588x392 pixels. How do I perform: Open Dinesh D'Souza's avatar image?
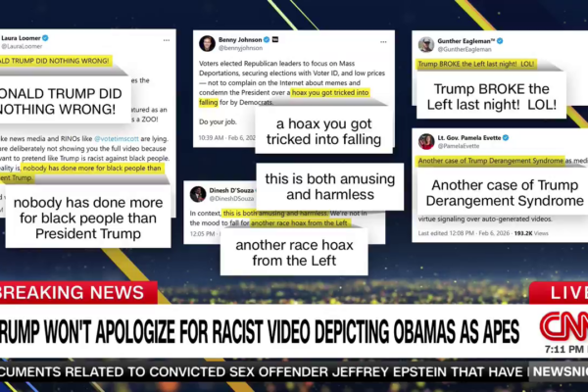[x=197, y=194]
